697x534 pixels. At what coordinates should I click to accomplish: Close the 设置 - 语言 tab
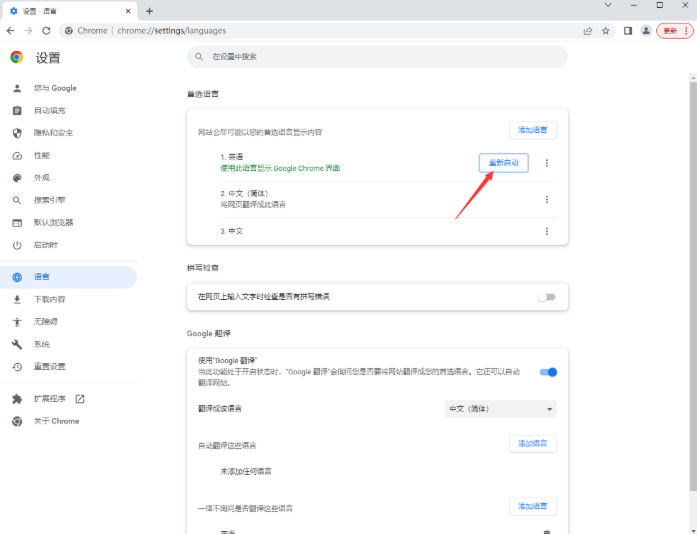pyautogui.click(x=128, y=11)
